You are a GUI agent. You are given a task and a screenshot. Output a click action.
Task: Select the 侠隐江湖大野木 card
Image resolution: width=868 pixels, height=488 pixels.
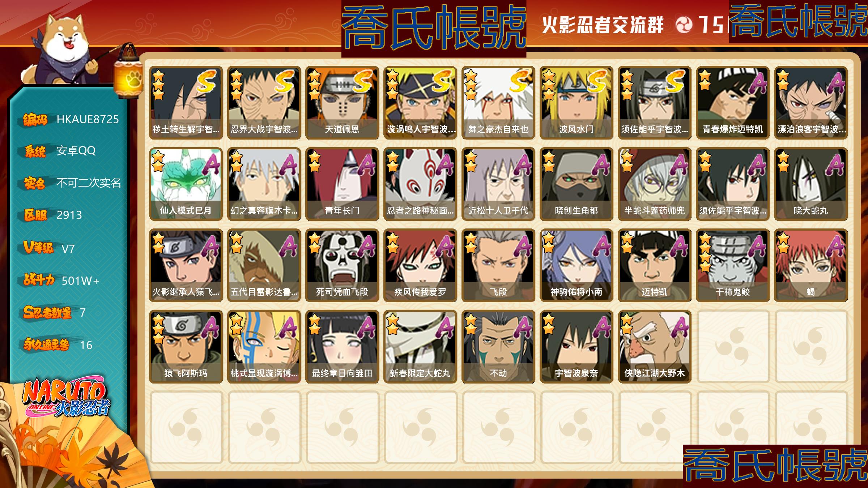tap(654, 347)
